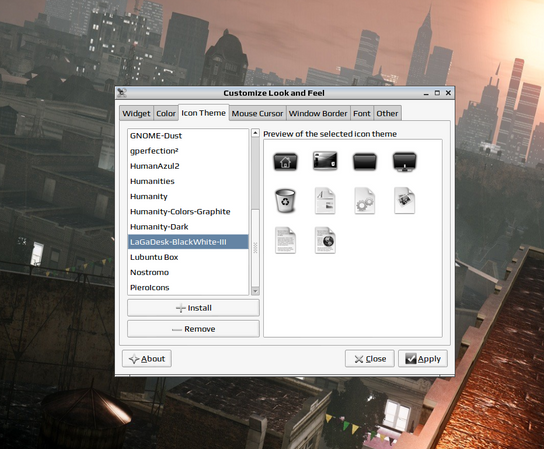The height and width of the screenshot is (449, 544).
Task: Select gperfection² icon theme
Action: point(188,151)
